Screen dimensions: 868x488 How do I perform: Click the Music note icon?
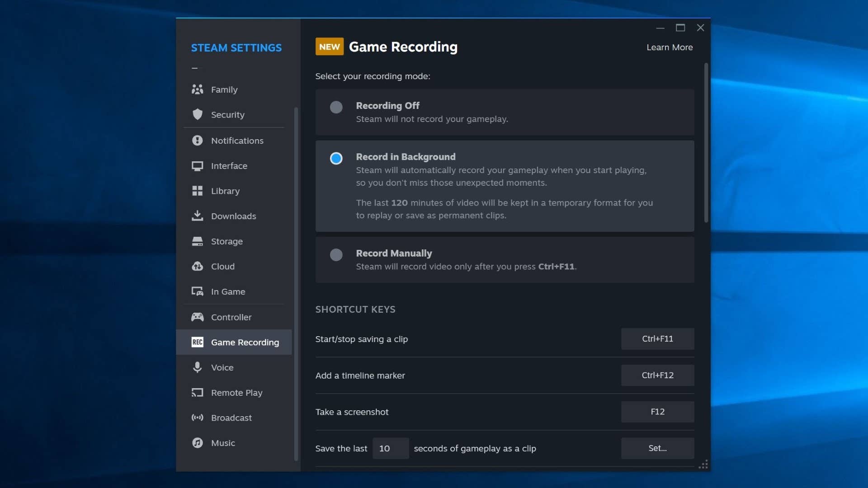[x=197, y=443]
